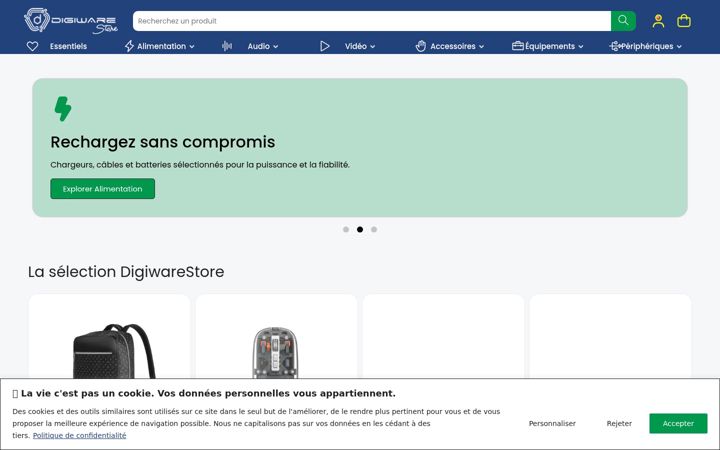The width and height of the screenshot is (720, 450).
Task: Expand the Accessoires menu chevron
Action: (481, 46)
